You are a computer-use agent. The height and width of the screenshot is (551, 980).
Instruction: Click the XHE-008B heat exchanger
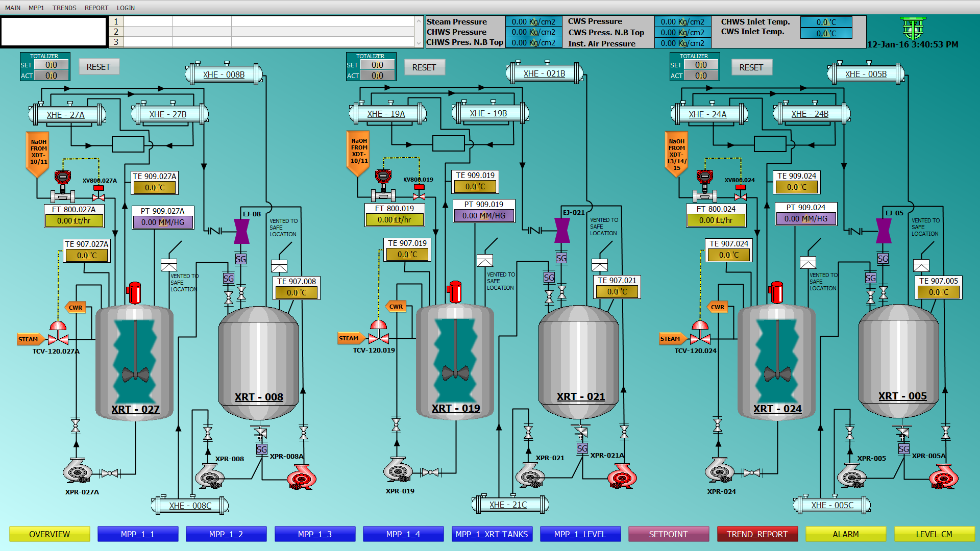click(x=224, y=74)
